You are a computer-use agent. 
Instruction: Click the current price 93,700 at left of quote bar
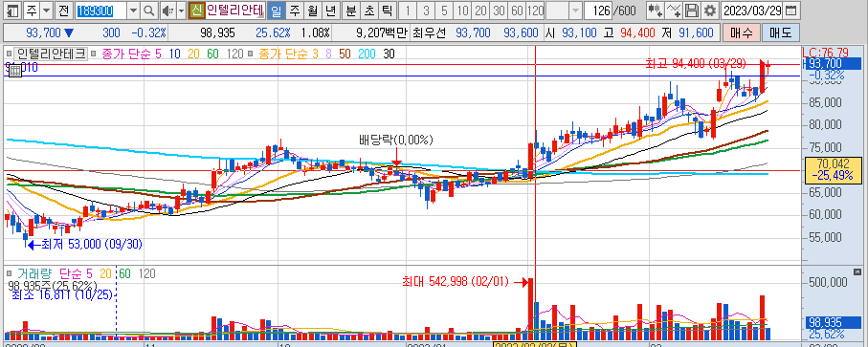[43, 33]
